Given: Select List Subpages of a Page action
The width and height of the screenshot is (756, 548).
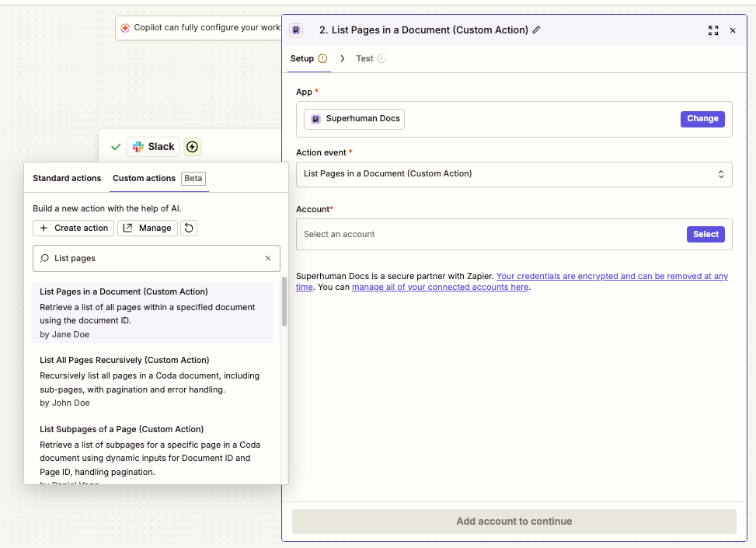Looking at the screenshot, I should 152,452.
